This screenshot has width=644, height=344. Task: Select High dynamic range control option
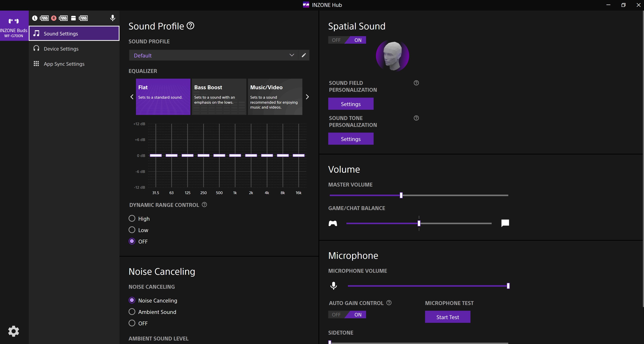132,218
